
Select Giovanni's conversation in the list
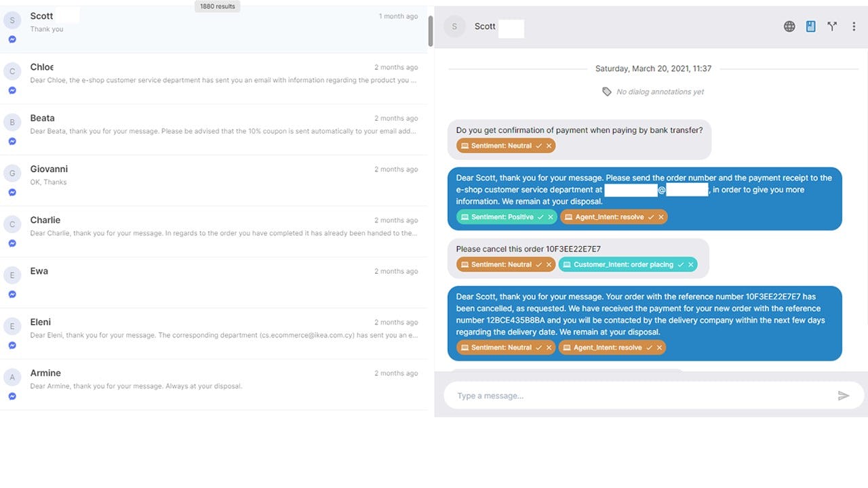point(214,180)
